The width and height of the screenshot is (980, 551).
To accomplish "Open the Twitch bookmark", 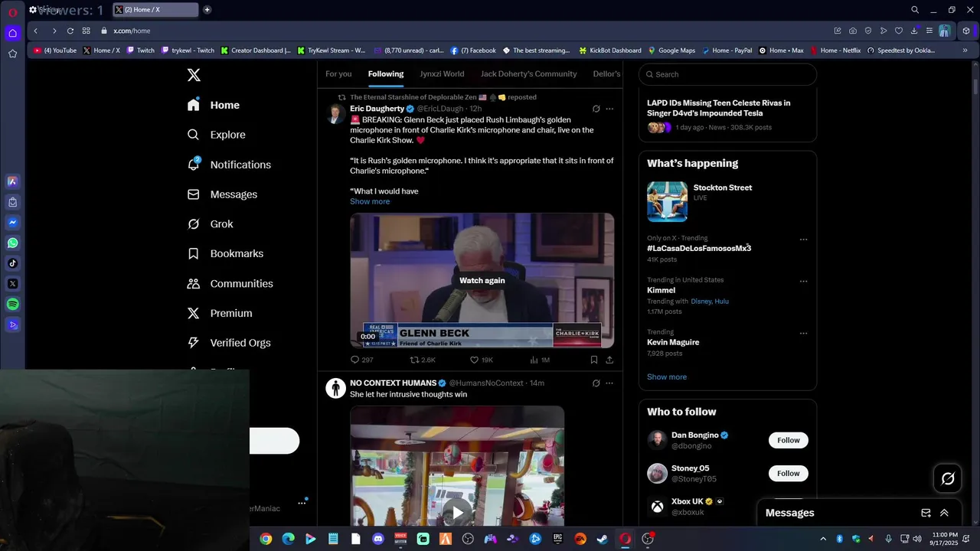I will coord(141,51).
